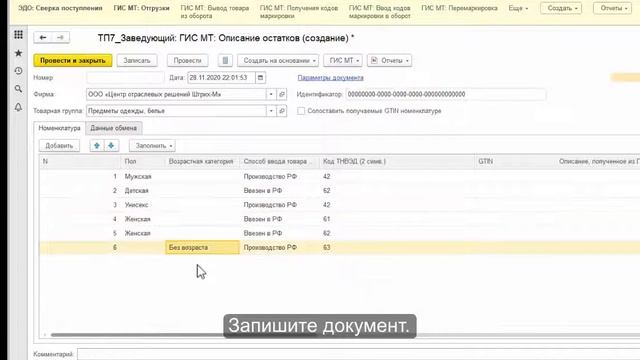Screen dimensions: 640x360
Task: Switch to Номенклатура tab
Action: click(60, 128)
